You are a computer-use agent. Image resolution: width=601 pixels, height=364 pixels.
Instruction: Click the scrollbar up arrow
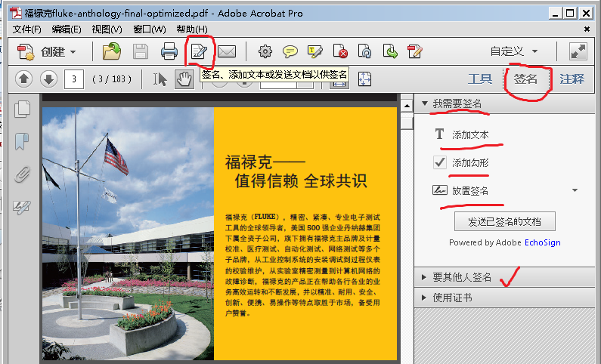[x=407, y=105]
